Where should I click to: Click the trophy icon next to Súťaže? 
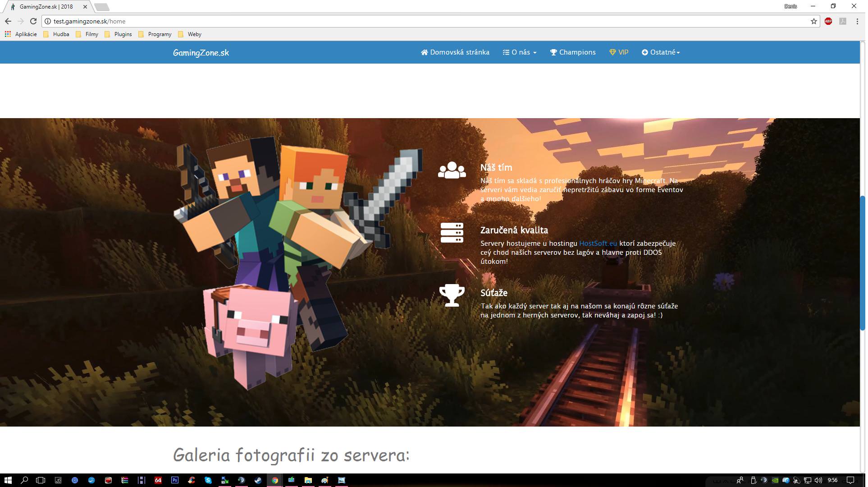452,295
